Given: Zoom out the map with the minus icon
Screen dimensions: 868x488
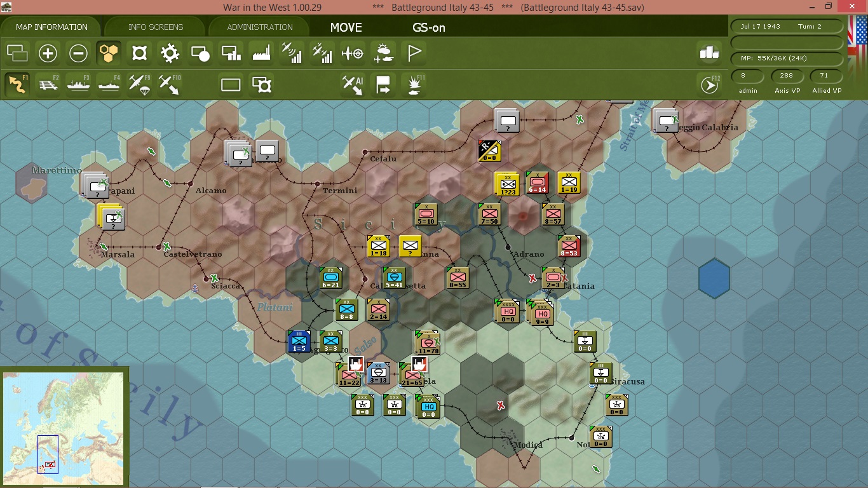Looking at the screenshot, I should 78,53.
